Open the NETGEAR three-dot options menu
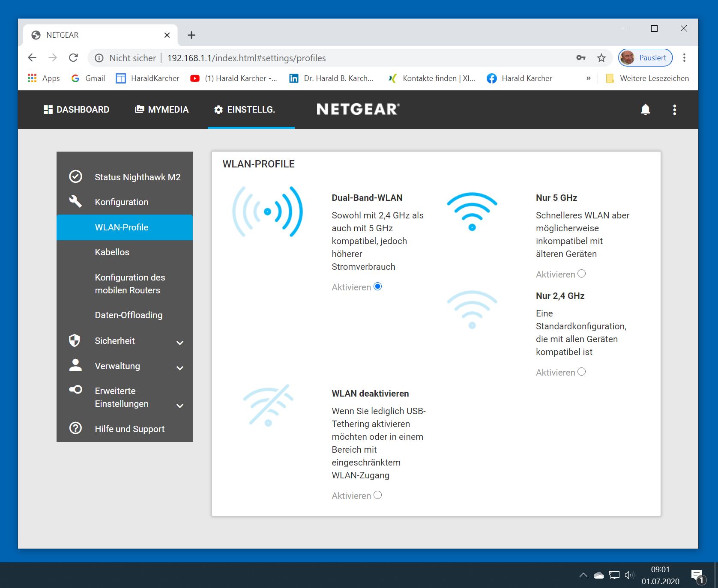The image size is (718, 588). pyautogui.click(x=674, y=110)
